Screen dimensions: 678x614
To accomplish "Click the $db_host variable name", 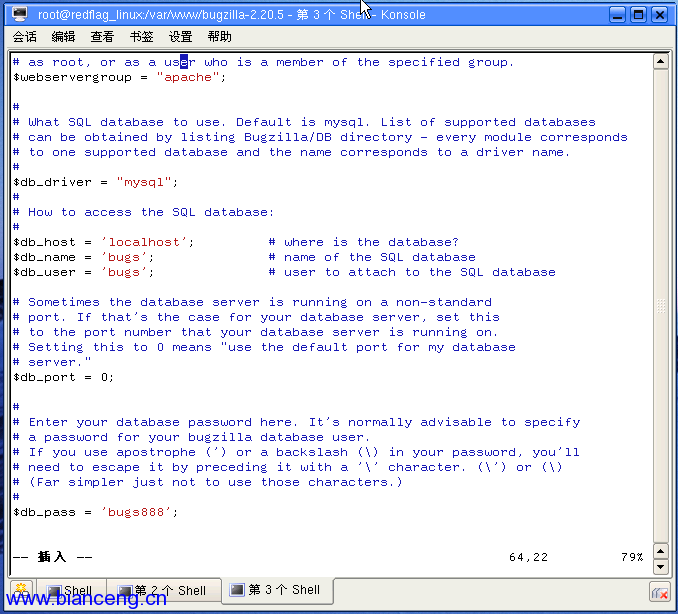I will (44, 242).
